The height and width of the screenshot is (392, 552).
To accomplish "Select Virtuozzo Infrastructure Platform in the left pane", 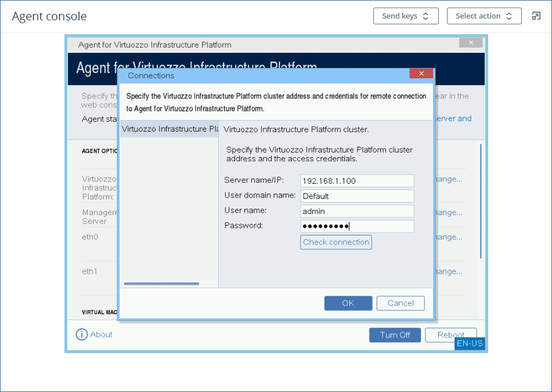I will (x=169, y=129).
